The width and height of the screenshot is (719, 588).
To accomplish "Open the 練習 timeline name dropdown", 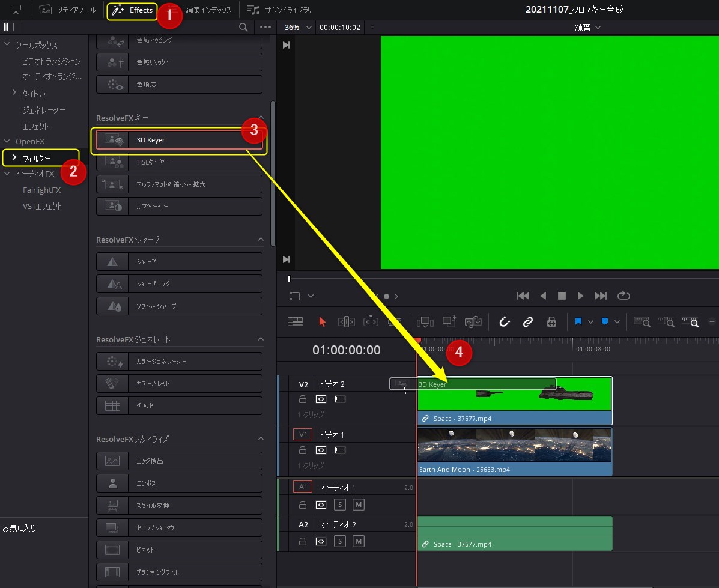I will (587, 28).
